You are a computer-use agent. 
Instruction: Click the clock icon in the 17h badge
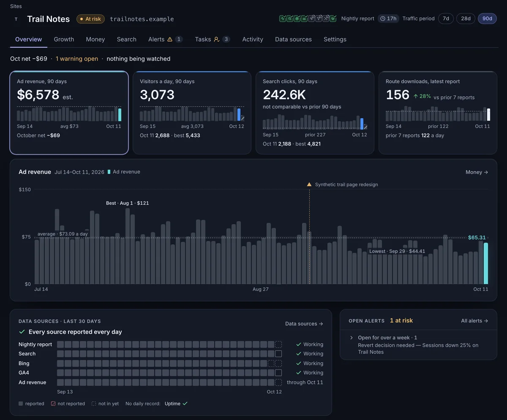click(x=382, y=19)
